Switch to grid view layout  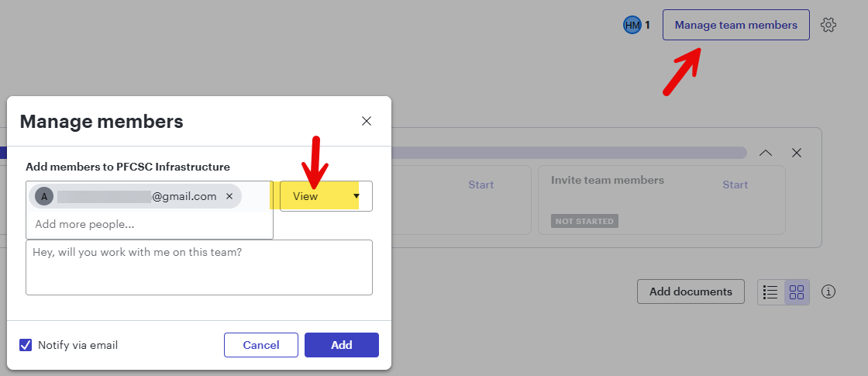click(x=797, y=292)
